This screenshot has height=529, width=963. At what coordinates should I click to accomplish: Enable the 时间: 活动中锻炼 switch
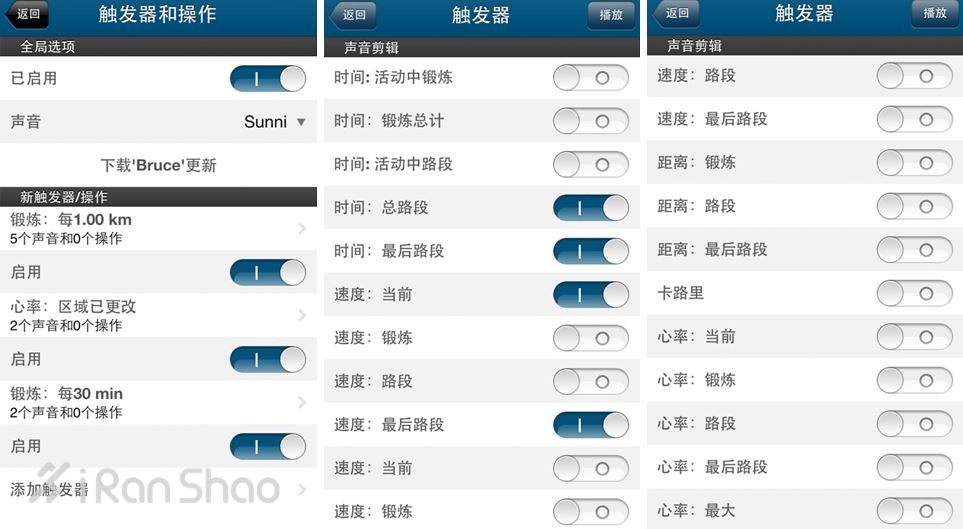pyautogui.click(x=590, y=77)
